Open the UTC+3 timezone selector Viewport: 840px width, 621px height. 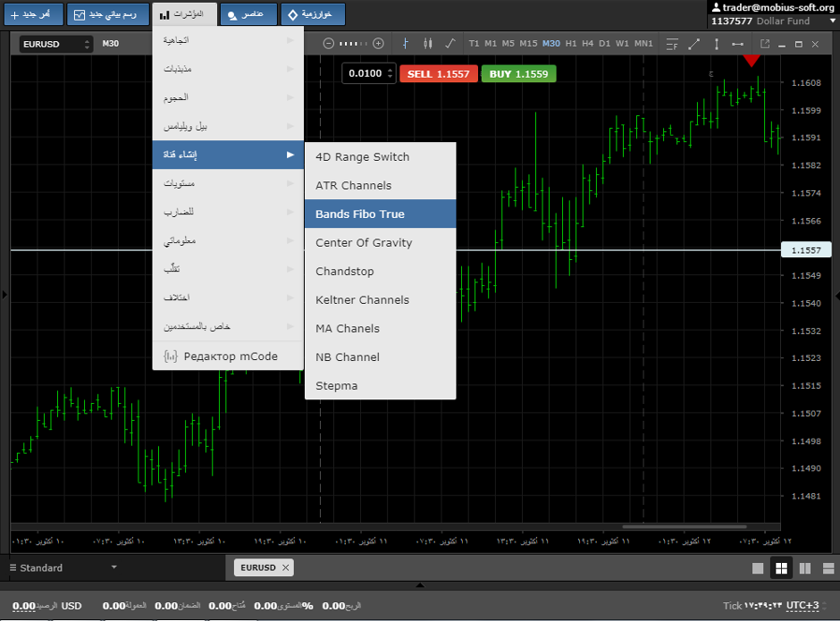(x=802, y=606)
